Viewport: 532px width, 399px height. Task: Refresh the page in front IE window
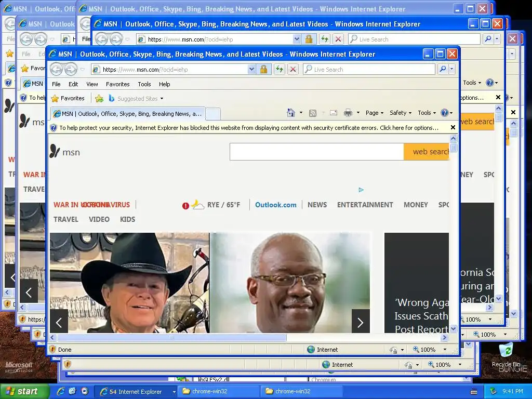pyautogui.click(x=279, y=70)
